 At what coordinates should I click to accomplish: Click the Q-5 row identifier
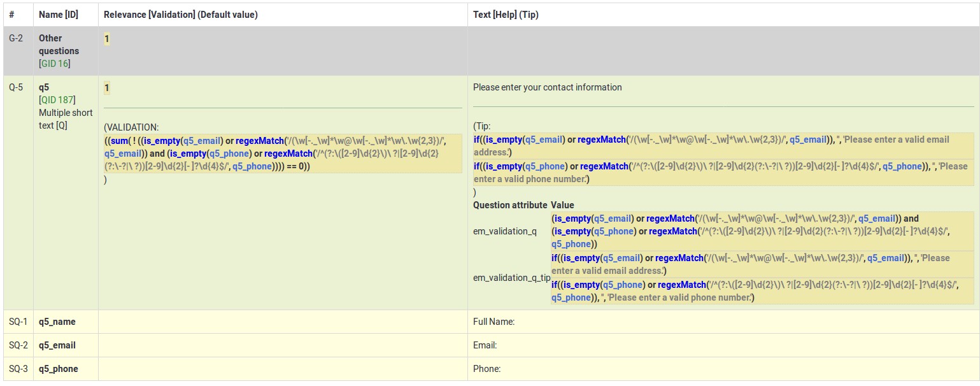click(x=16, y=87)
